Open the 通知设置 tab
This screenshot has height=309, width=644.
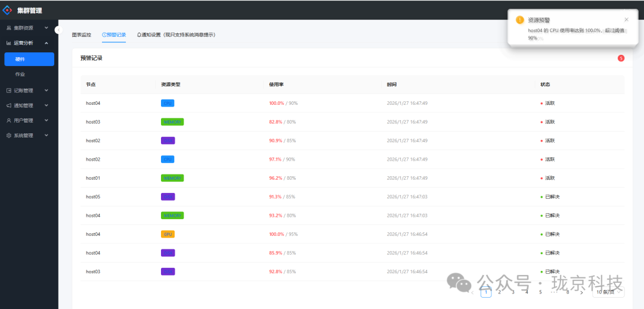[176, 35]
